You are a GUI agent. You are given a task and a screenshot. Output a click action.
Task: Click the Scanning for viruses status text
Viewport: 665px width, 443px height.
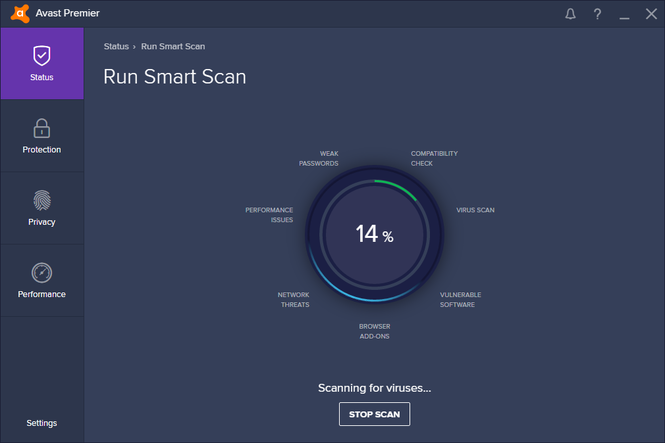374,388
